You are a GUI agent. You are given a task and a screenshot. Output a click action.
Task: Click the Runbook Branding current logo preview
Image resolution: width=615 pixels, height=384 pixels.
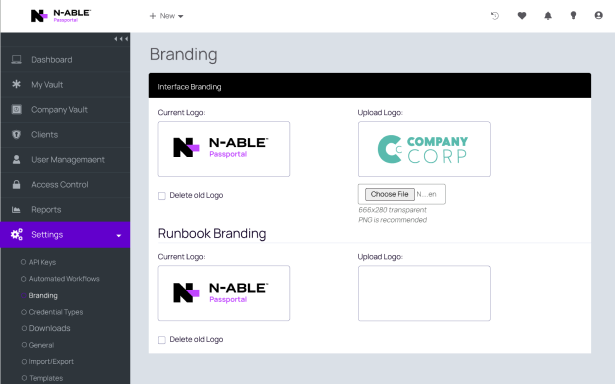(x=224, y=293)
